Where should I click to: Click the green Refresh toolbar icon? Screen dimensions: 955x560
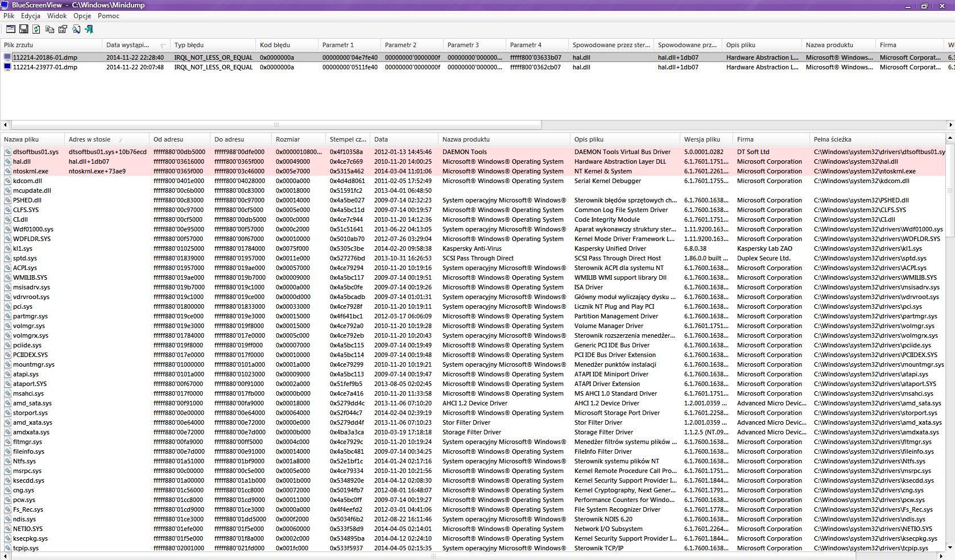[x=36, y=29]
